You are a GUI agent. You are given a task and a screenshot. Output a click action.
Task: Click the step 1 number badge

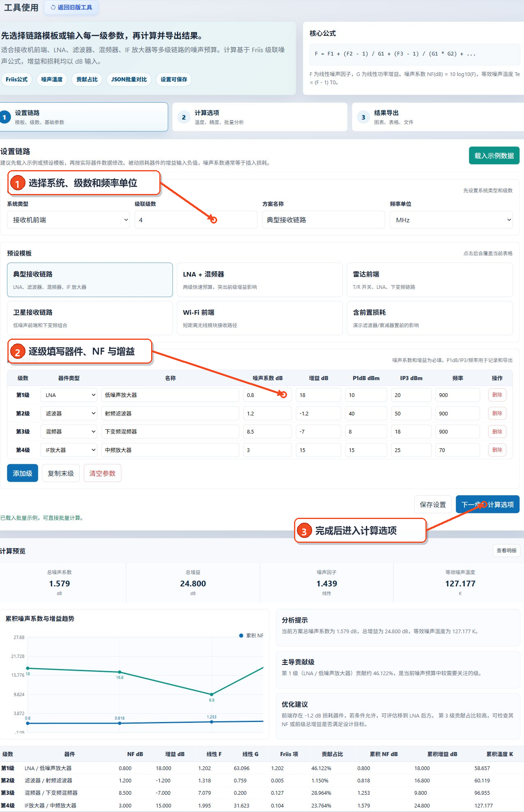coord(5,117)
